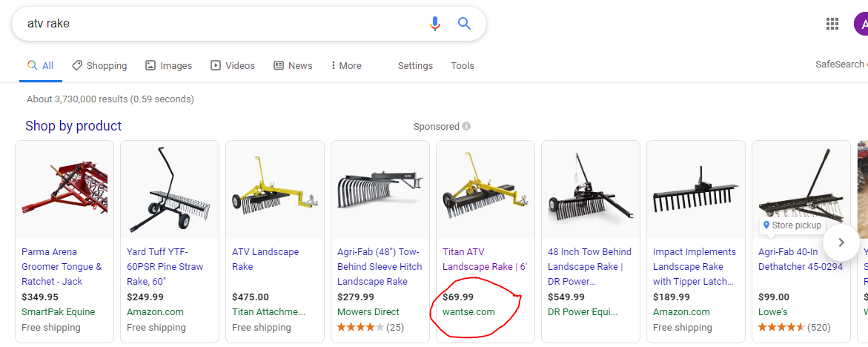Open Titan ATV Landscape Rake link
Viewport: 868px width, 347px height.
[x=484, y=259]
